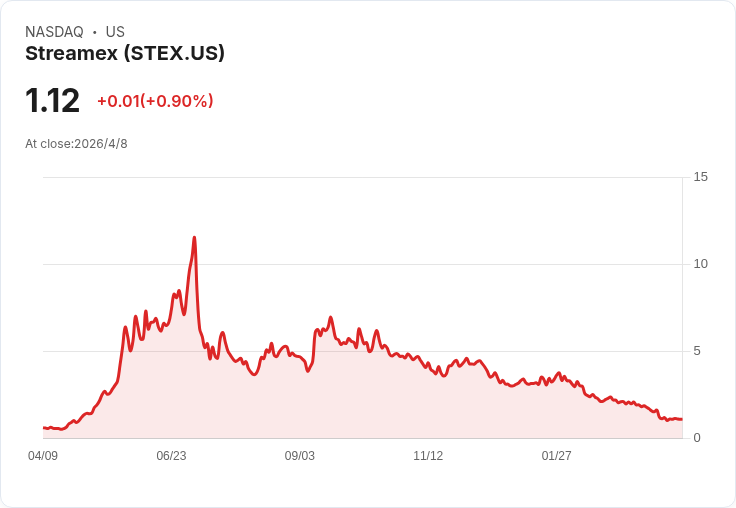Select the 06/23 x-axis date label
Image resolution: width=736 pixels, height=508 pixels.
[x=171, y=455]
